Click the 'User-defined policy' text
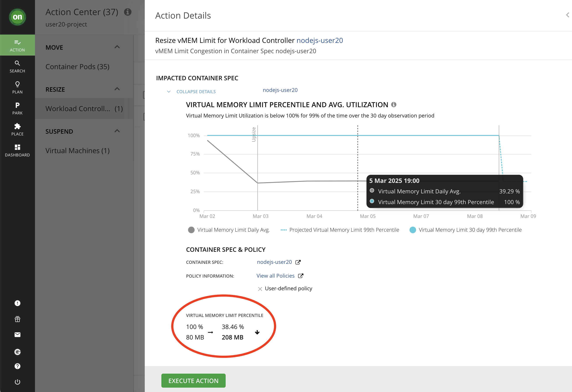This screenshot has height=392, width=572. pyautogui.click(x=288, y=288)
